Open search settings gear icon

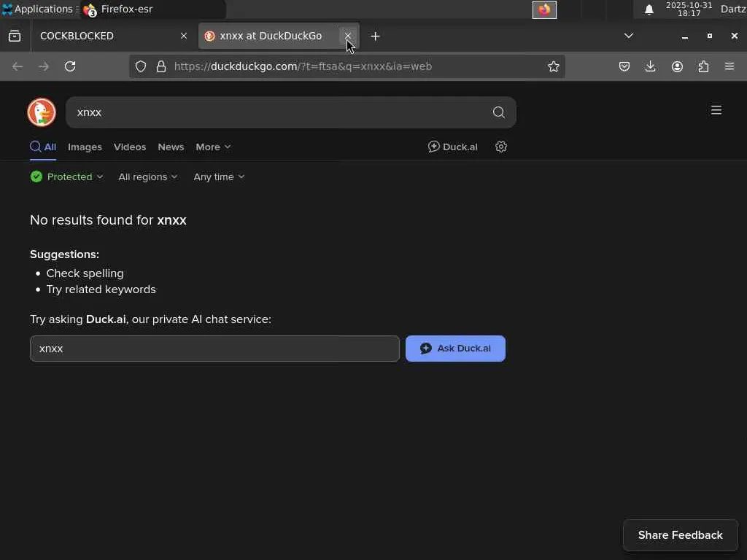click(500, 147)
